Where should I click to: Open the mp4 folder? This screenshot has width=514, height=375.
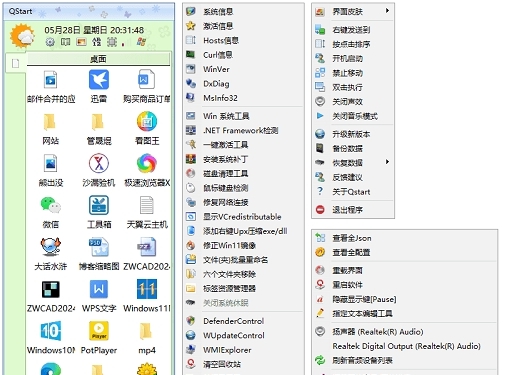[x=146, y=331]
